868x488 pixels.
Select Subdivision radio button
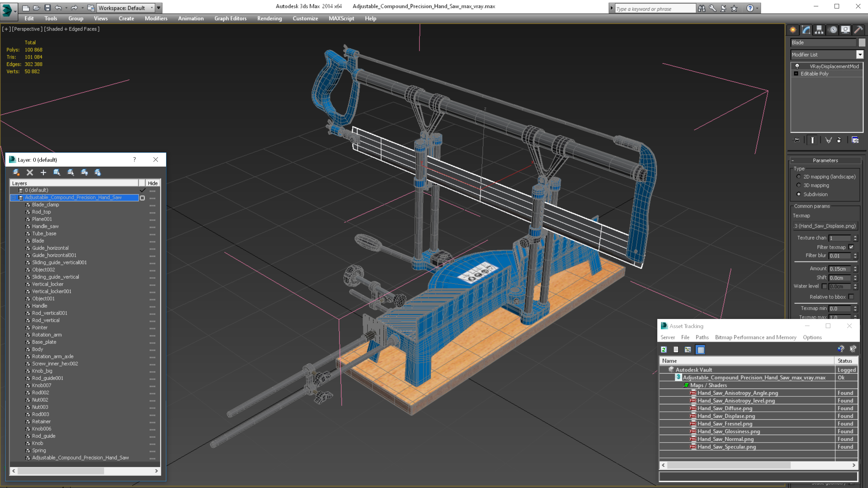coord(798,194)
